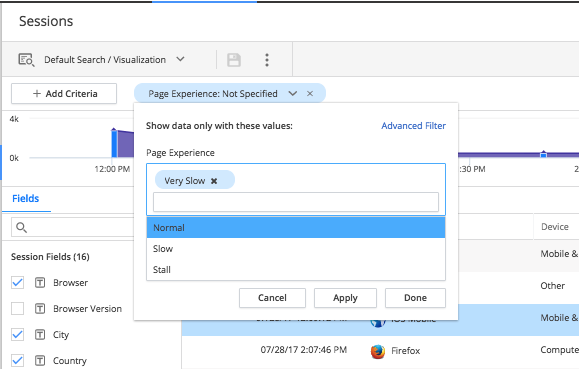Click the magnifier icon in Fields search
Viewport: 580px width, 369px height.
click(21, 227)
